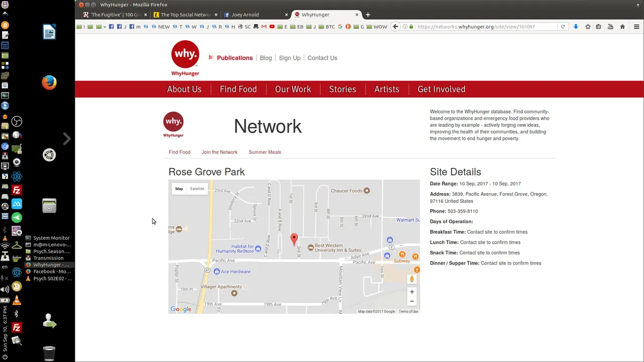Click the Gmail bookmark icon
This screenshot has width=644, height=362.
pos(264,27)
